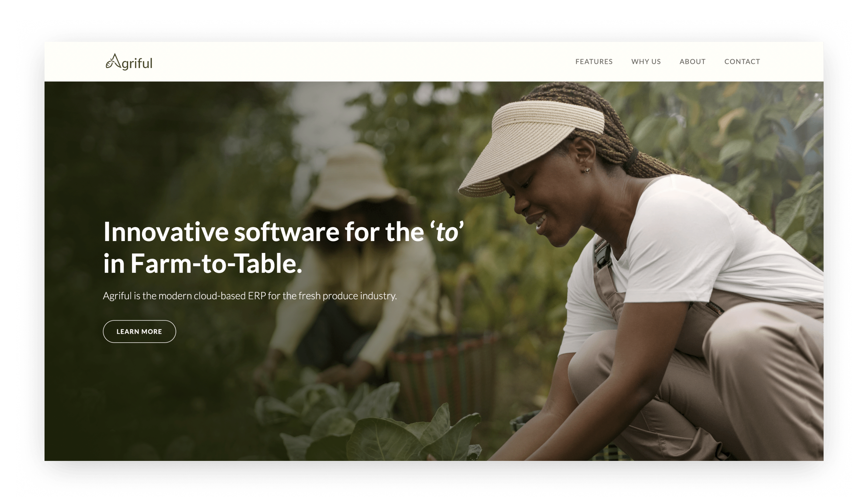Click the Learn More button

(x=139, y=331)
